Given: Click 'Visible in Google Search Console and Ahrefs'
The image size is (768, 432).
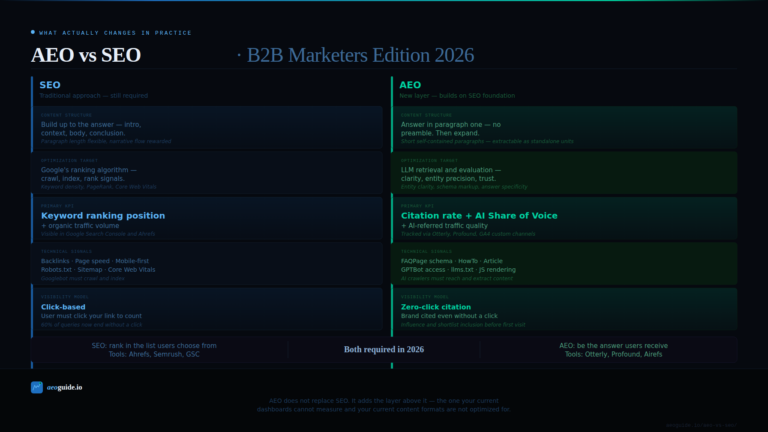Looking at the screenshot, I should [98, 234].
